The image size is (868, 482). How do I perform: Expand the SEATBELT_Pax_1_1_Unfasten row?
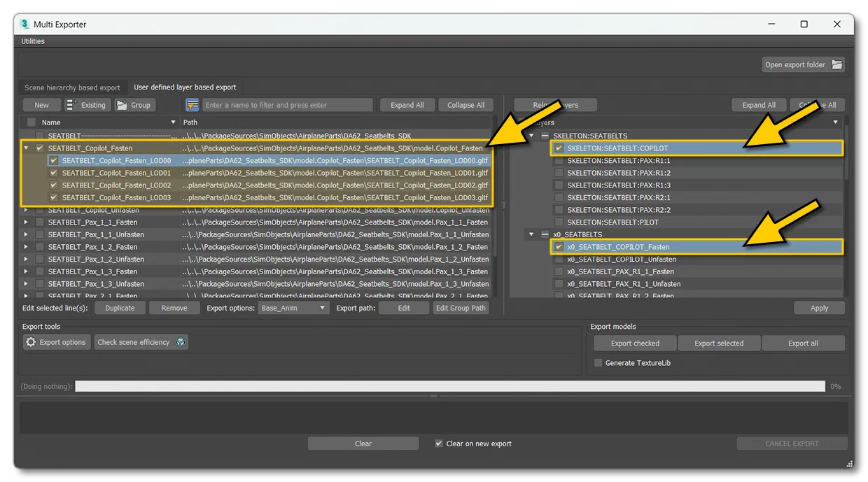point(27,234)
